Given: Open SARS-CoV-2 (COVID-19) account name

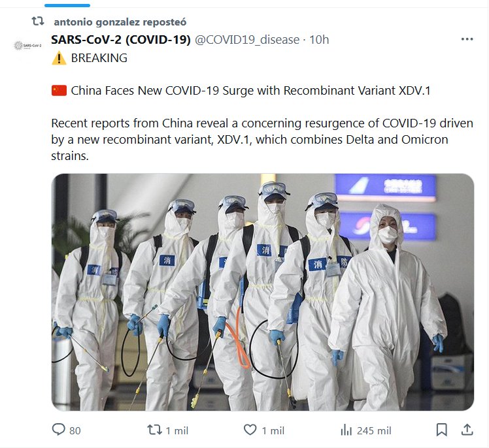Looking at the screenshot, I should [x=121, y=40].
